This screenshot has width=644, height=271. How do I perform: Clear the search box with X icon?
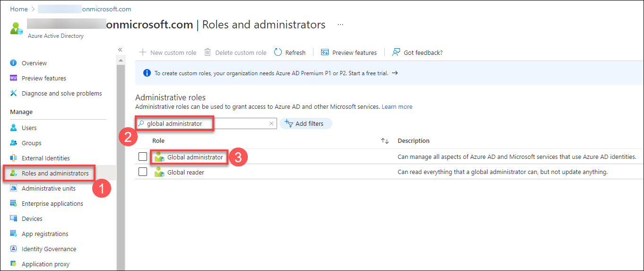tap(271, 123)
